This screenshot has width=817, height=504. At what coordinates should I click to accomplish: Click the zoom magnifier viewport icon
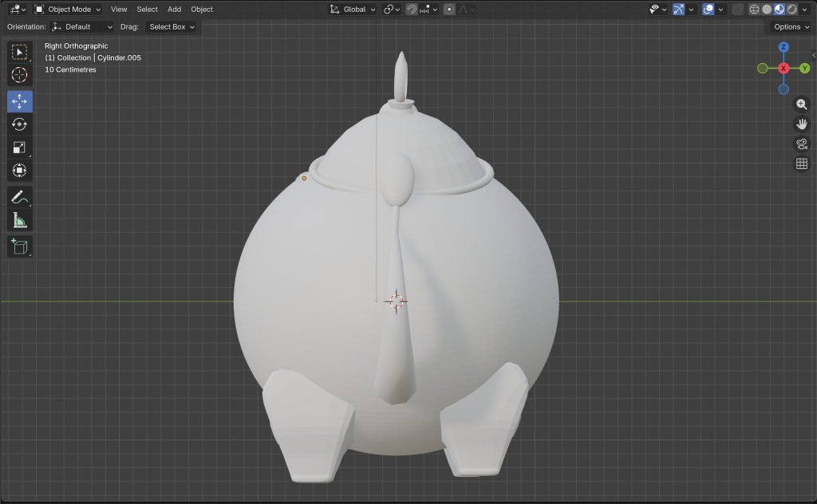[802, 104]
